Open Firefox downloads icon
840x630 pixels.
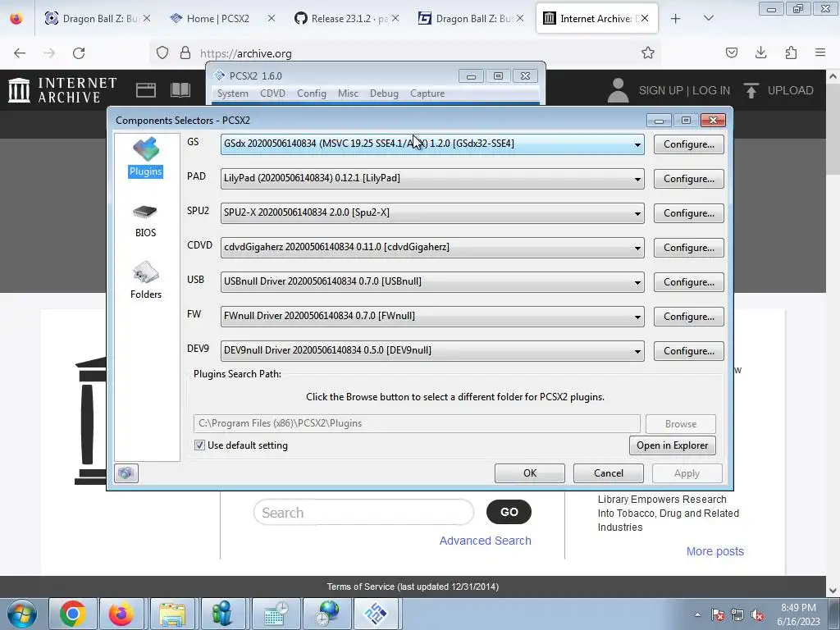click(760, 52)
